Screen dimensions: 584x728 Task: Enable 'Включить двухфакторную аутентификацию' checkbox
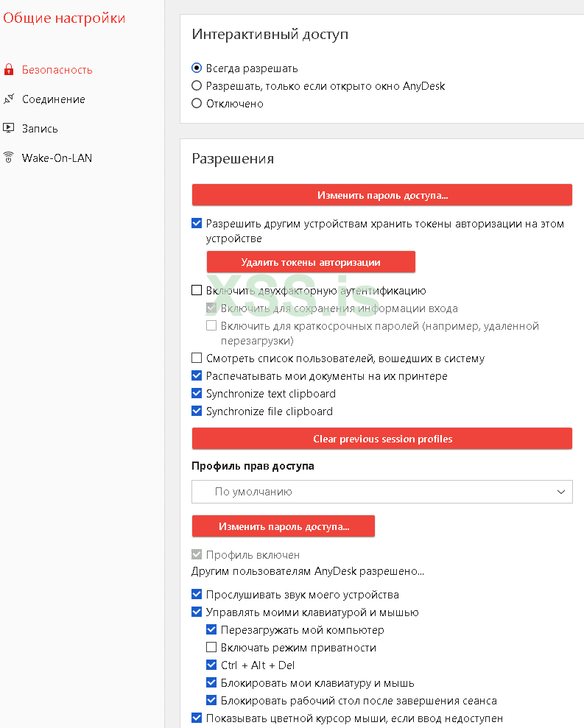pyautogui.click(x=197, y=291)
